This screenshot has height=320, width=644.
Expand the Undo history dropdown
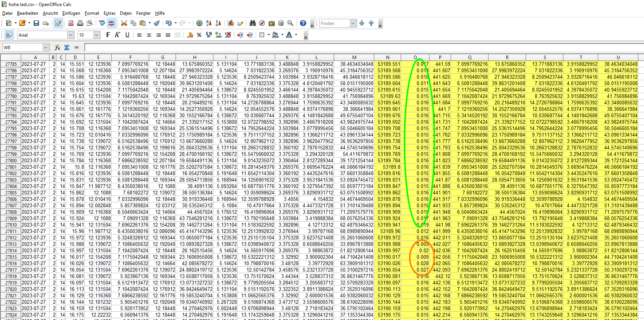[175, 23]
